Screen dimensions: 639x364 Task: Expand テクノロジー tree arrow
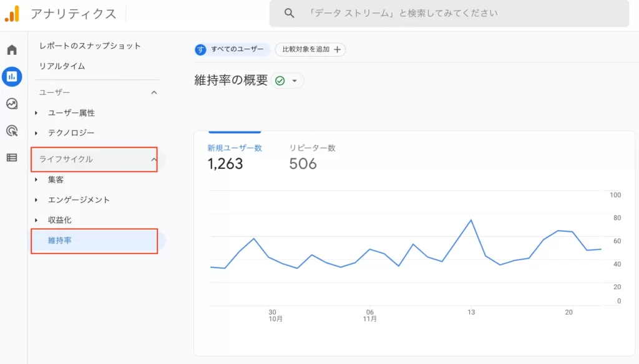[36, 133]
